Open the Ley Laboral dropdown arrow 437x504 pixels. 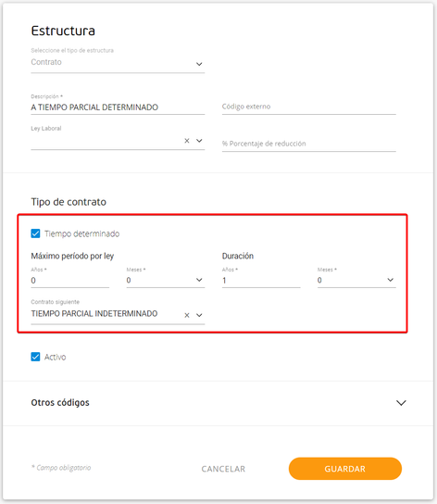tap(199, 141)
